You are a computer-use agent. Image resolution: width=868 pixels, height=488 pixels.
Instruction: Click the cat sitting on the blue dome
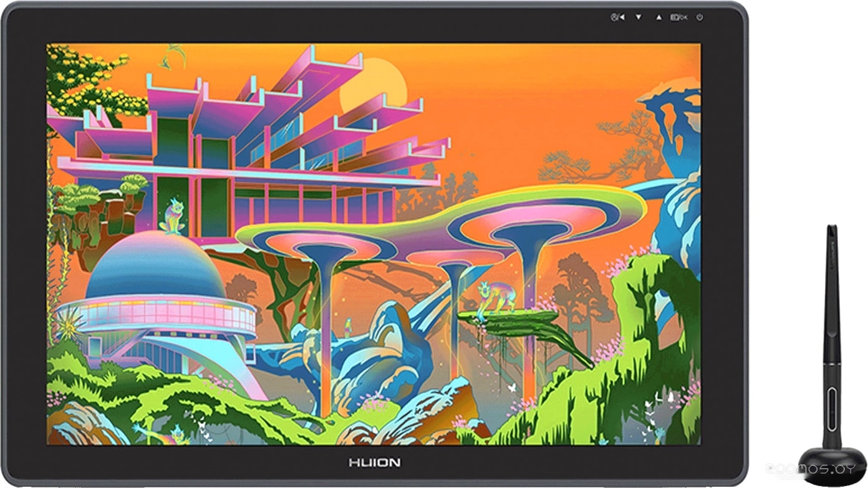click(171, 216)
